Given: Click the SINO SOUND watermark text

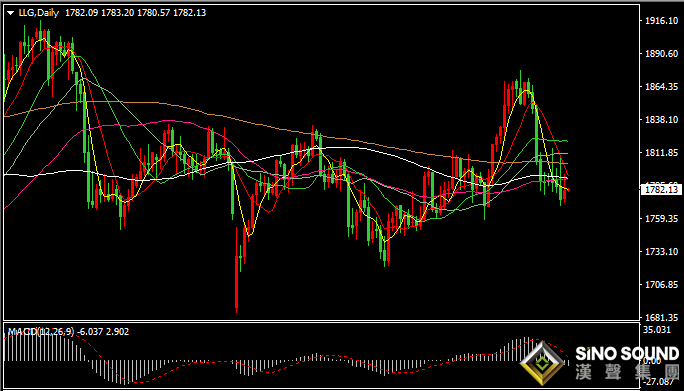Looking at the screenshot, I should tap(627, 353).
